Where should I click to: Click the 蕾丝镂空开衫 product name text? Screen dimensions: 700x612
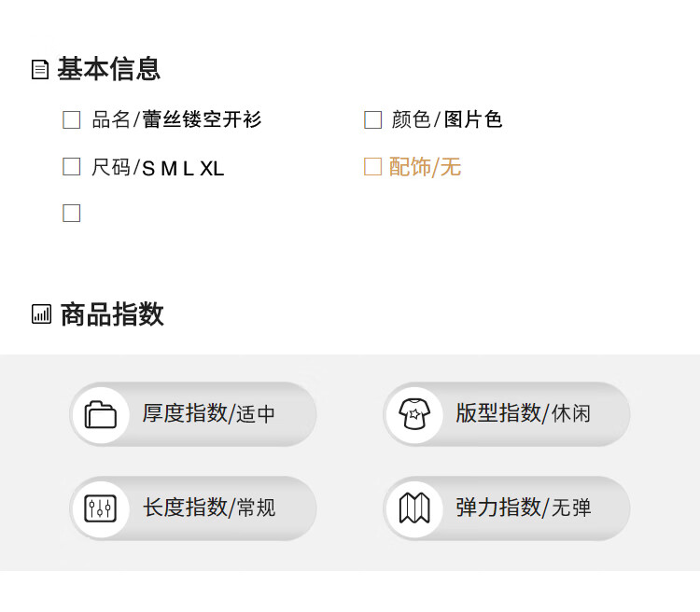point(202,119)
